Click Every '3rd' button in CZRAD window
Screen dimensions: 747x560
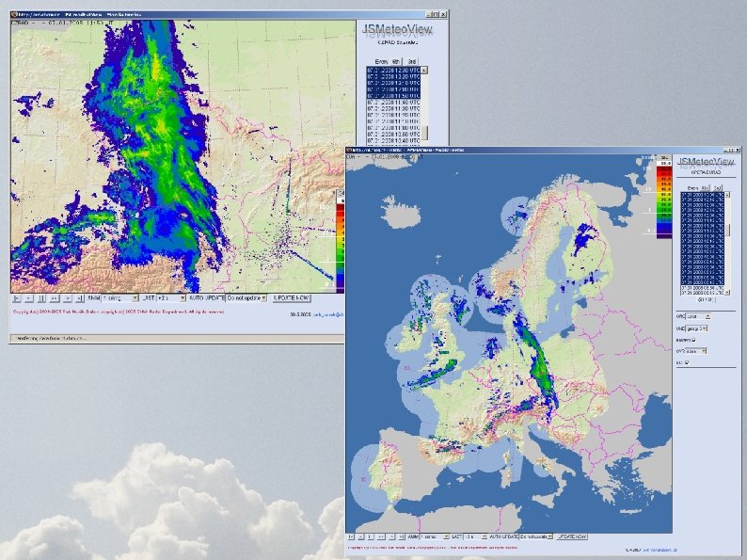(411, 61)
